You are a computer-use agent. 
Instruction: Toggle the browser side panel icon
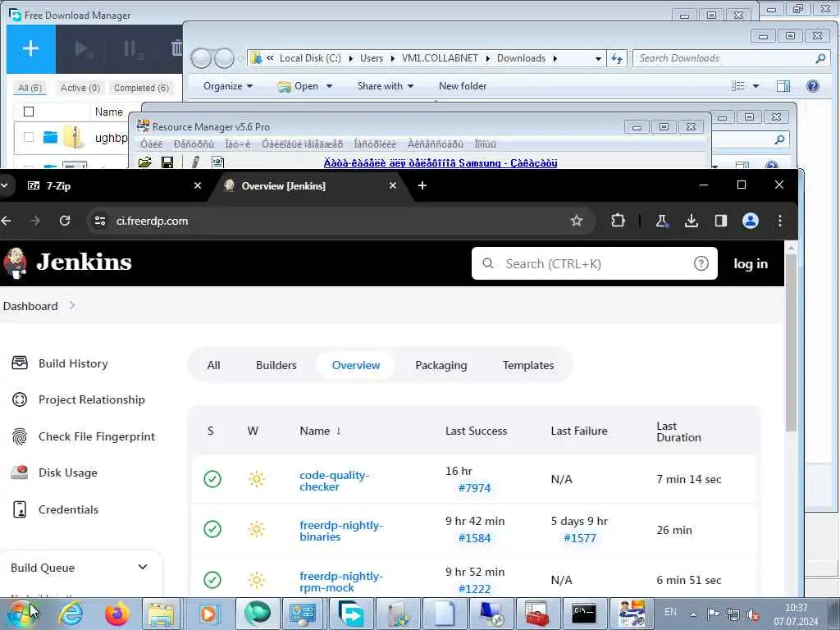tap(720, 221)
